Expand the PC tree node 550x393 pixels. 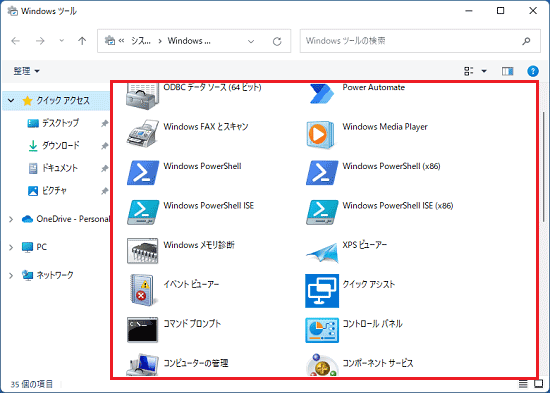point(11,247)
